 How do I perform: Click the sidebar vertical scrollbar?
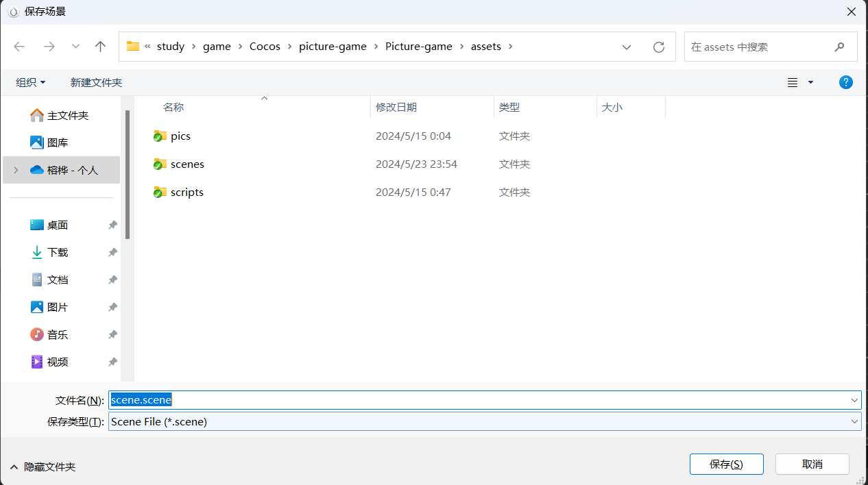click(x=128, y=175)
